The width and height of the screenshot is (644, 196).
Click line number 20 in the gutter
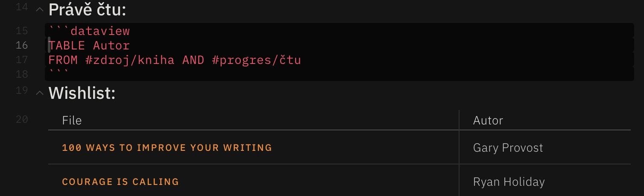tap(22, 119)
